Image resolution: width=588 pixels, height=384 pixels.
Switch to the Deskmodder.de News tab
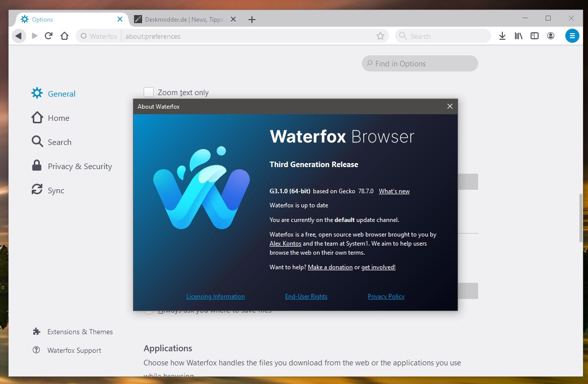pyautogui.click(x=184, y=19)
